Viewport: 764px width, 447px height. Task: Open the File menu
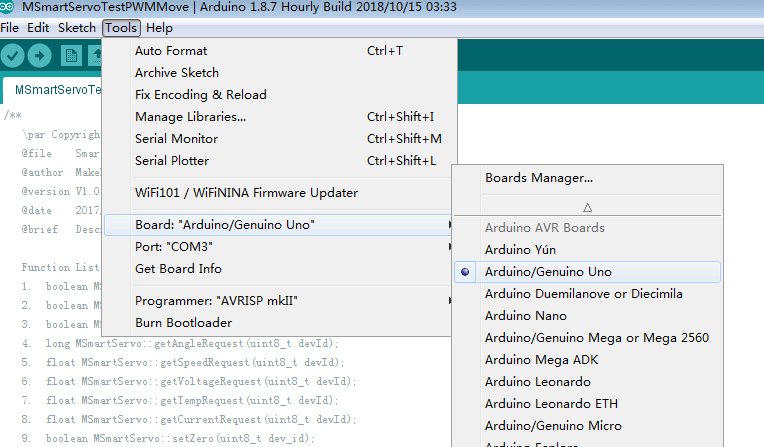click(10, 28)
